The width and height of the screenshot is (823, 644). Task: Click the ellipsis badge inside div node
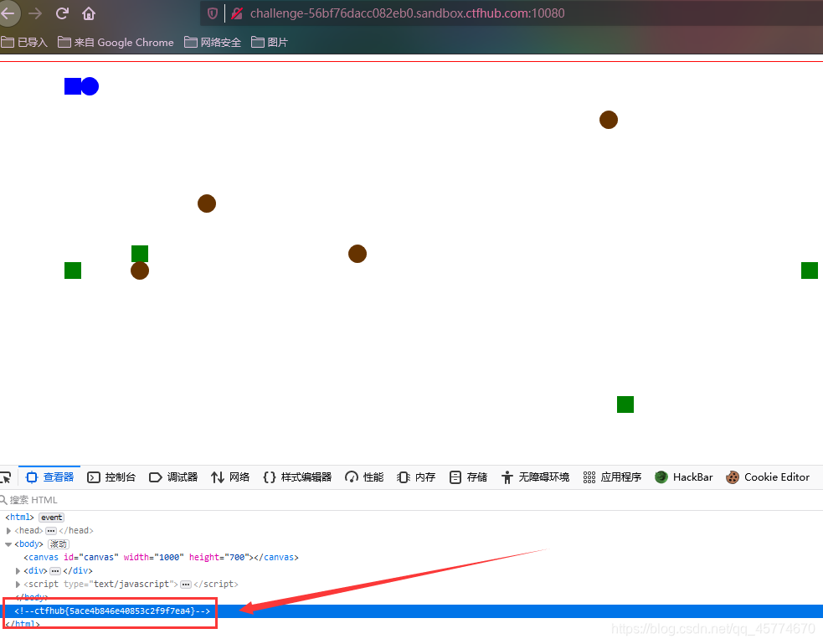[55, 570]
